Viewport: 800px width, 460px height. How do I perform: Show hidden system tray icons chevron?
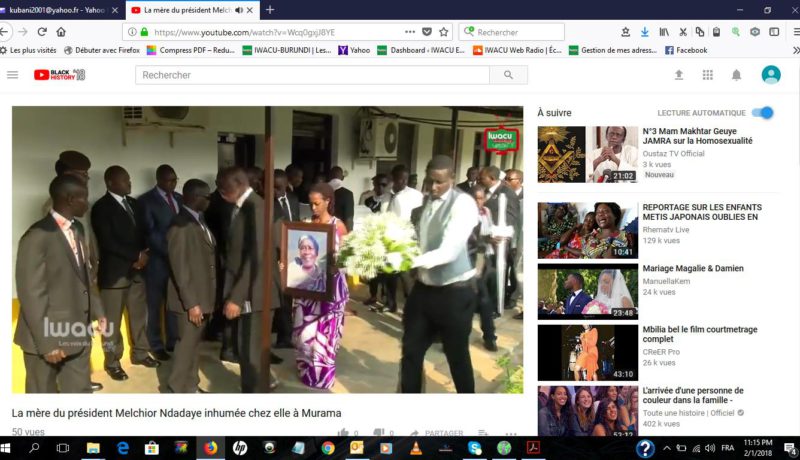(x=667, y=448)
